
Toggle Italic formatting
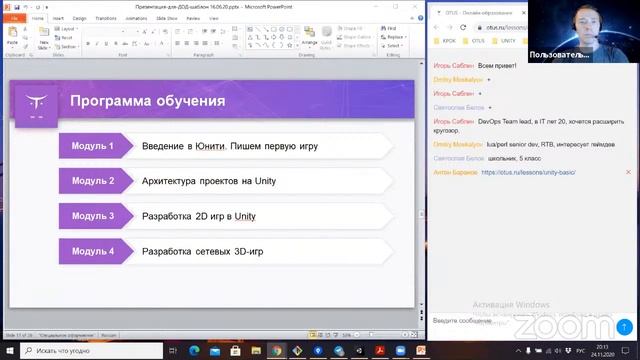click(97, 43)
